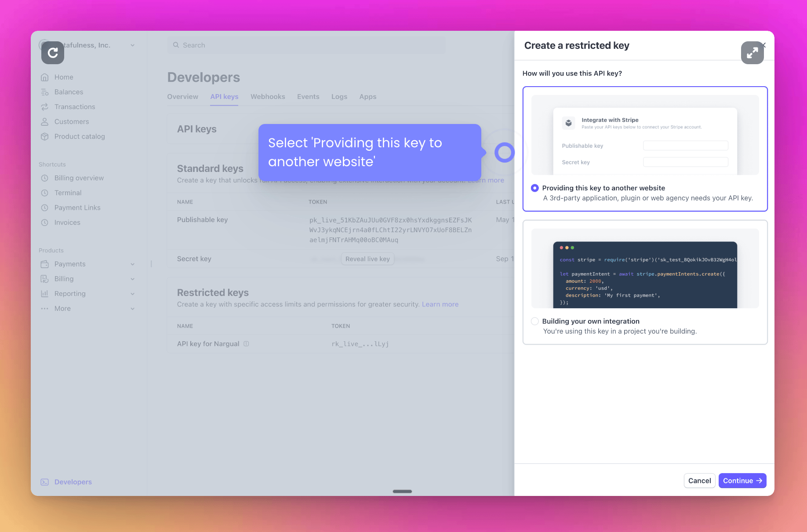Switch to the Overview tab
This screenshot has height=532, width=807.
182,97
